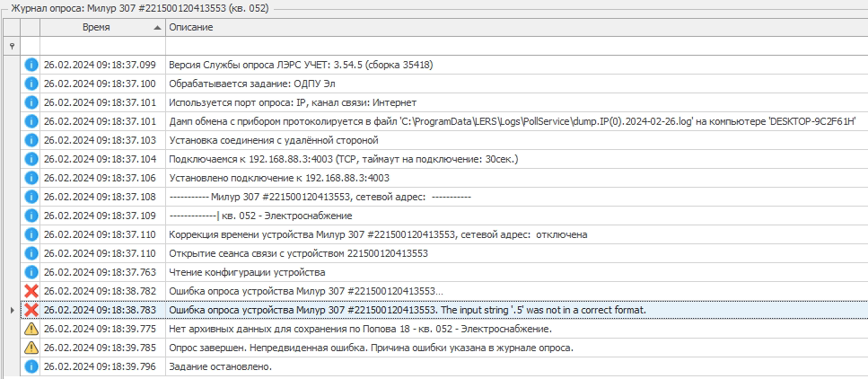Click the filter row icon at the grid's top-left
The width and height of the screenshot is (868, 379).
(11, 46)
